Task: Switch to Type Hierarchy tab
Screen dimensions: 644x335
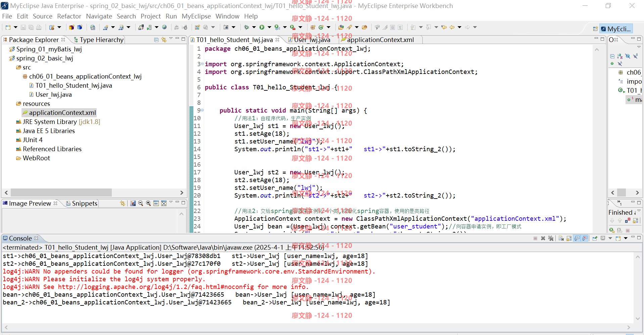Action: 98,40
